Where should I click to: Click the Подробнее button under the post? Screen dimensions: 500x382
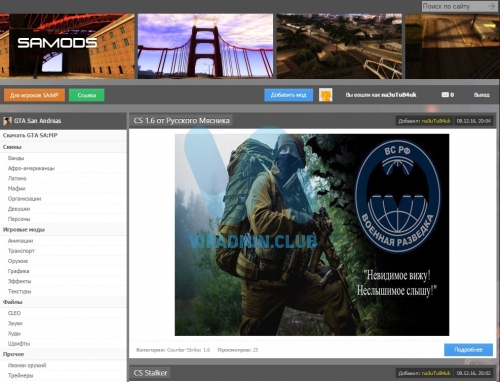[x=468, y=350]
